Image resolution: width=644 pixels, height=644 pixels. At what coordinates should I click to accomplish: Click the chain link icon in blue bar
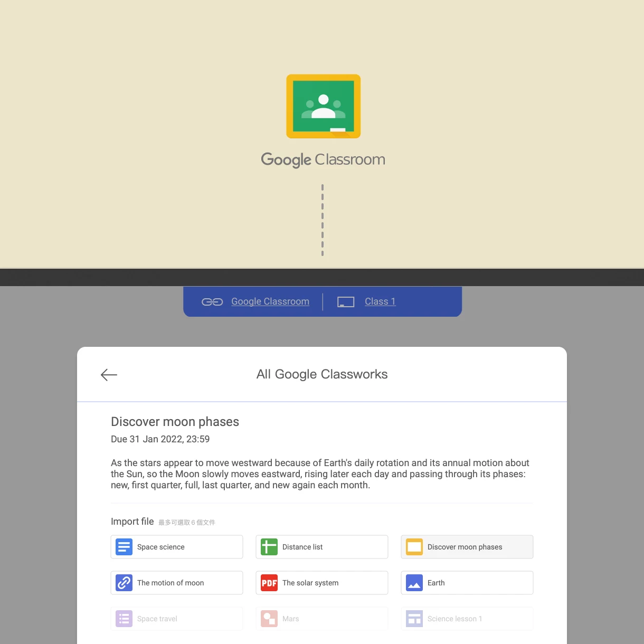click(x=212, y=302)
